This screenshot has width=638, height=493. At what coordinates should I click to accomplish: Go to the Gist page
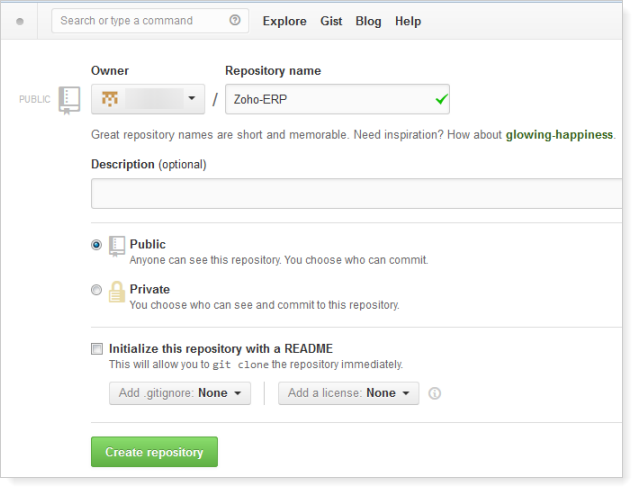(331, 21)
